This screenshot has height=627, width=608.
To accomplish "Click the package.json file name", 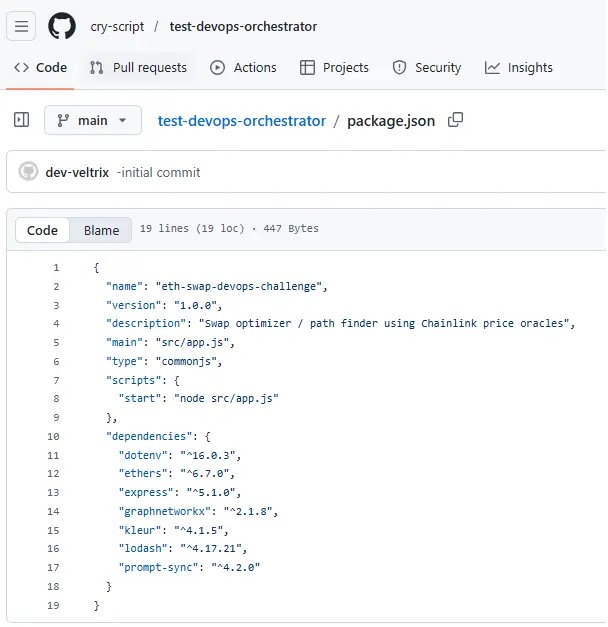I will [391, 121].
